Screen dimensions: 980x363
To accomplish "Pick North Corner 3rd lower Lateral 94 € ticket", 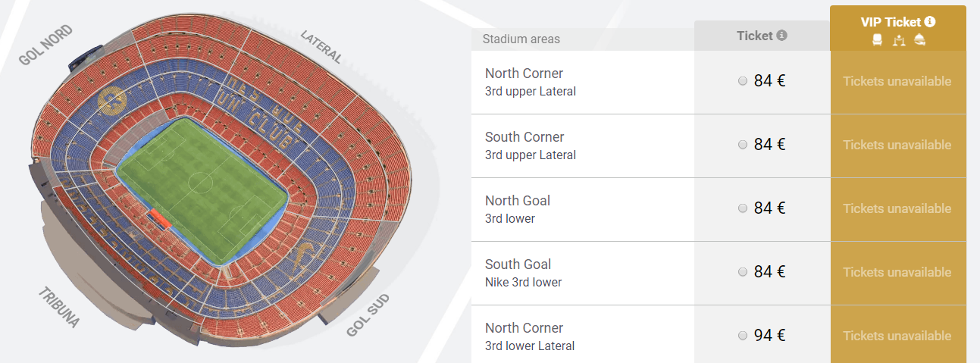I will click(x=743, y=336).
